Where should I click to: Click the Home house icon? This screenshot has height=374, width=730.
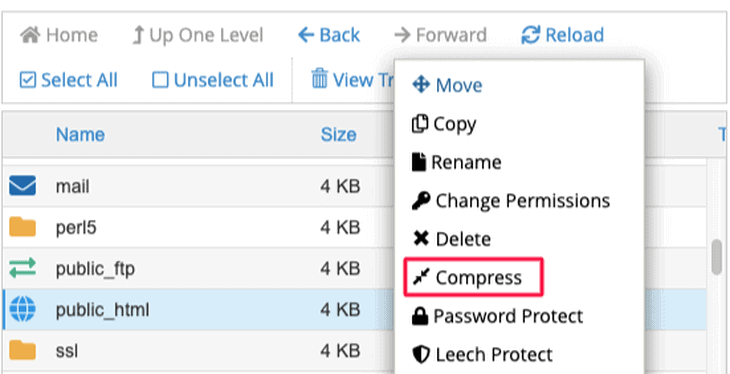click(x=31, y=35)
